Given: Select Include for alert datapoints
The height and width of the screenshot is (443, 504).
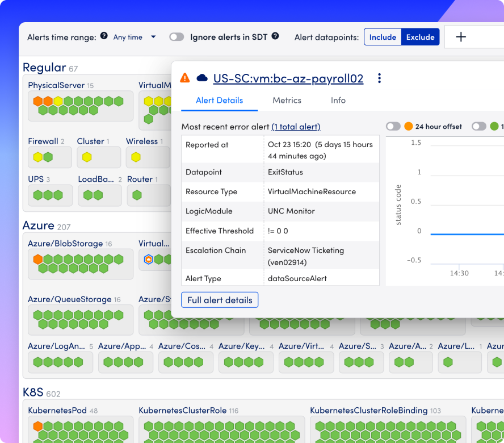Looking at the screenshot, I should 383,37.
